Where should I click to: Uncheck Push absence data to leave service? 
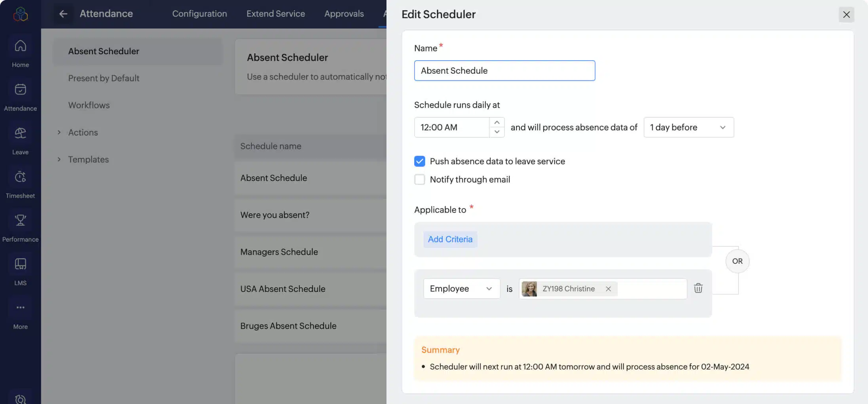[420, 161]
